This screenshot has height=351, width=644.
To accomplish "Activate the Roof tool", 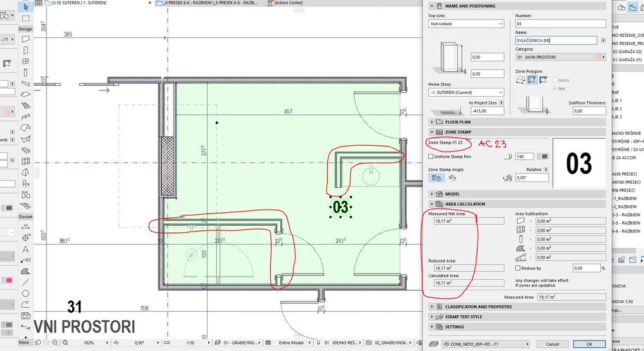I will (26, 128).
